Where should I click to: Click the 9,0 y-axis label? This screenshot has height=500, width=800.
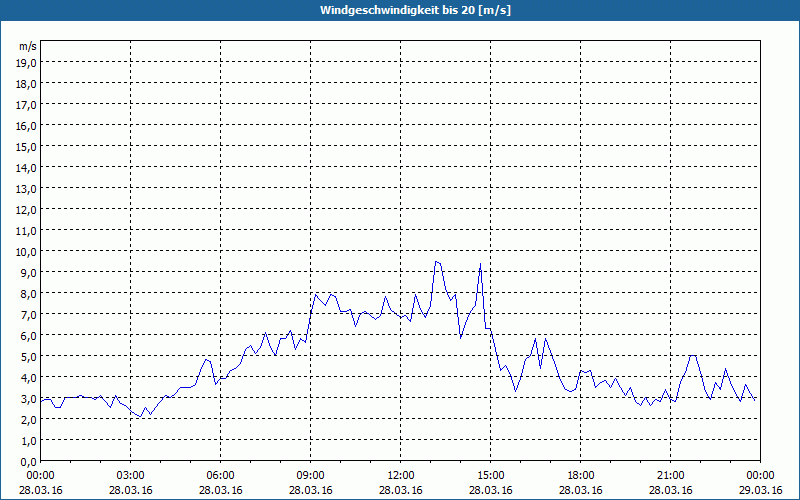29,272
